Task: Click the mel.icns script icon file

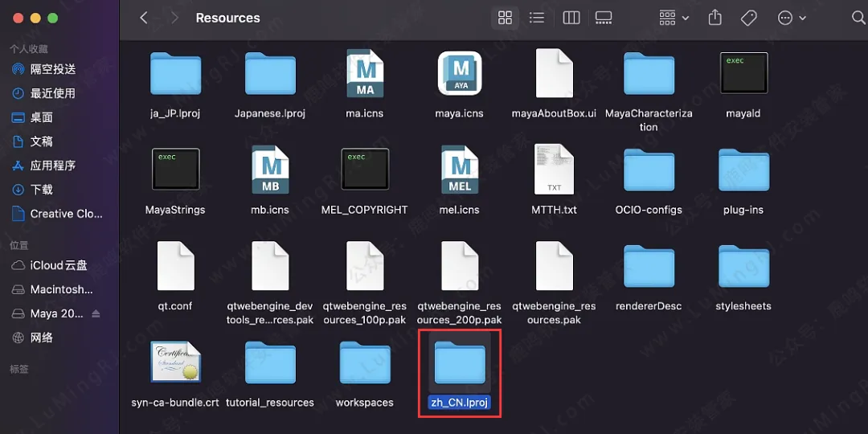Action: coord(459,170)
